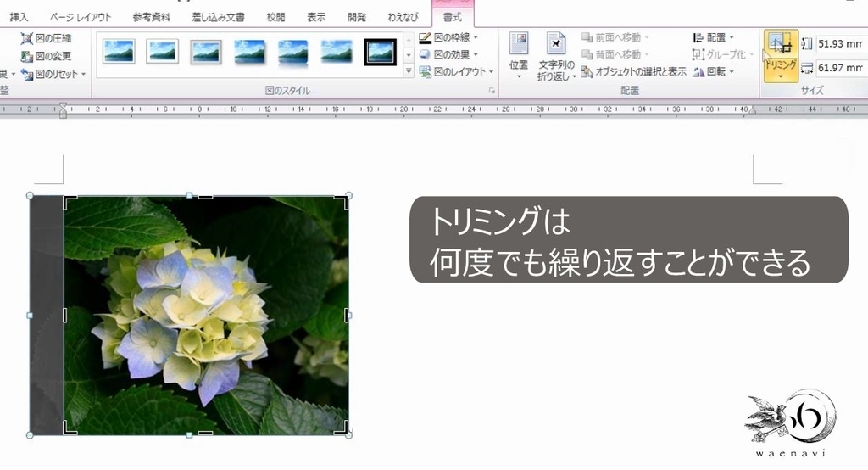Apply the first picture style thumbnail
This screenshot has width=868, height=470.
click(119, 52)
